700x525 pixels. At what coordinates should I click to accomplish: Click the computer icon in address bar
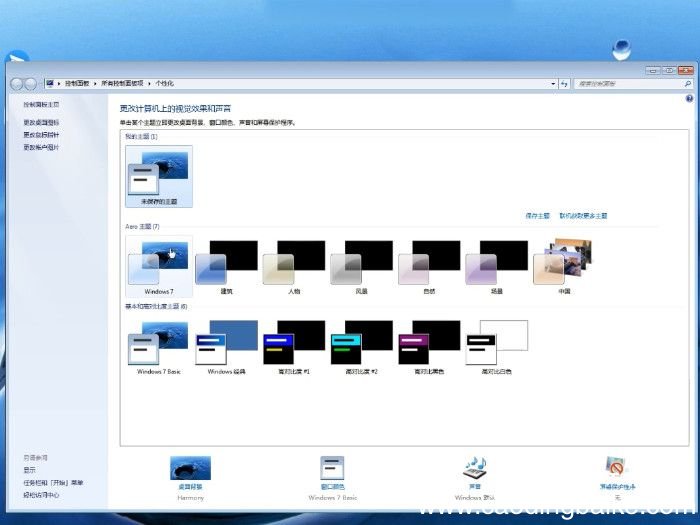pyautogui.click(x=50, y=83)
